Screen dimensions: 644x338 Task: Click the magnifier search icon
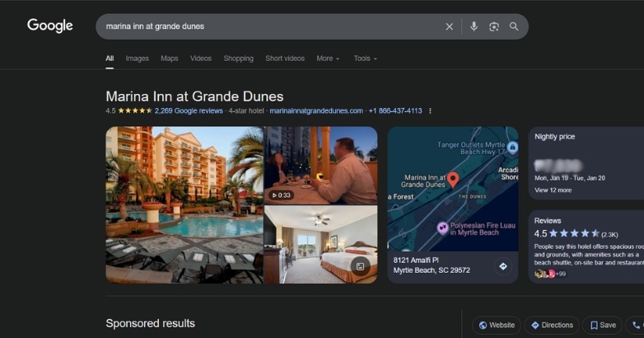point(514,26)
